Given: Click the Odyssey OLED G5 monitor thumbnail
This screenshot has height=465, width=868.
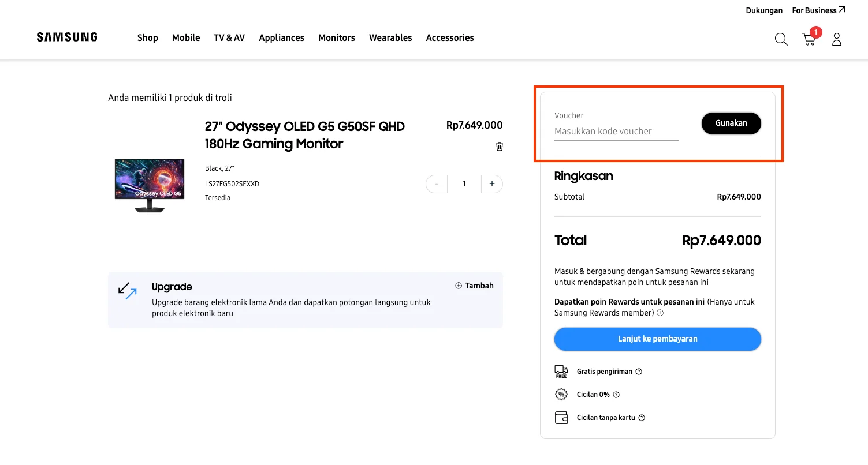Looking at the screenshot, I should [x=150, y=186].
